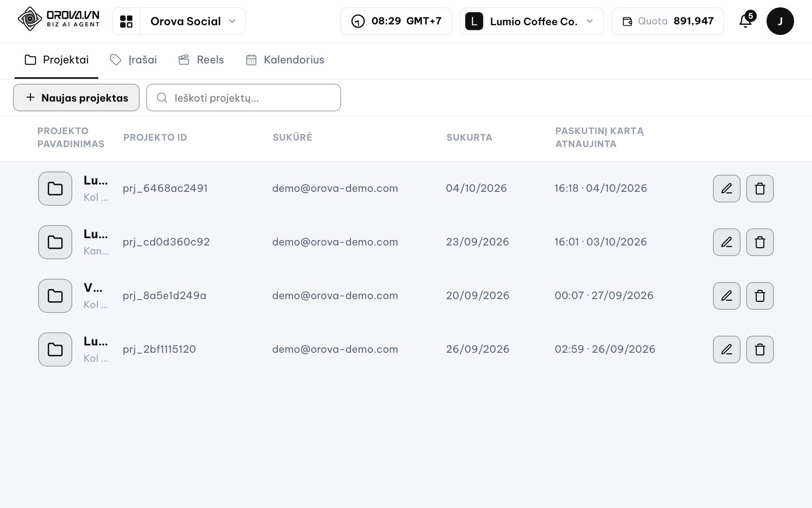Viewport: 812px width, 508px height.
Task: Switch to the Reels tab
Action: click(x=201, y=60)
